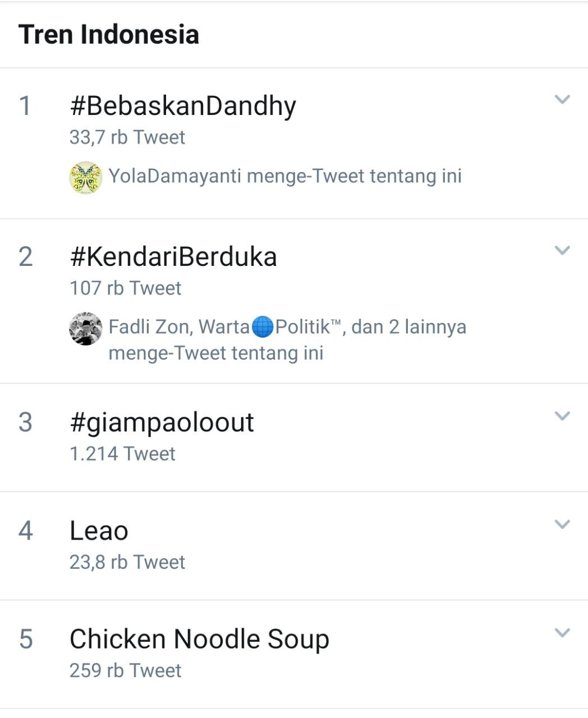Tap Fadli Zon's grayscale profile avatar
This screenshot has height=718, width=588.
[85, 329]
